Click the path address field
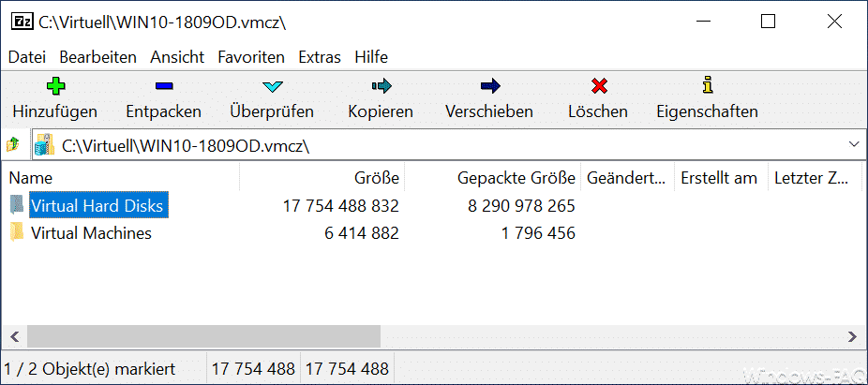Viewport: 868px width, 385px height. click(x=447, y=145)
